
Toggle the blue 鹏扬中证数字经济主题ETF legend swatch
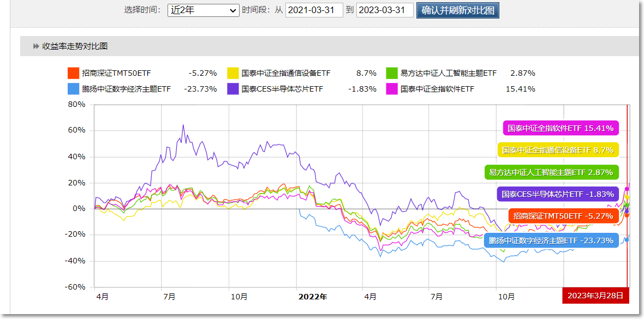point(73,89)
